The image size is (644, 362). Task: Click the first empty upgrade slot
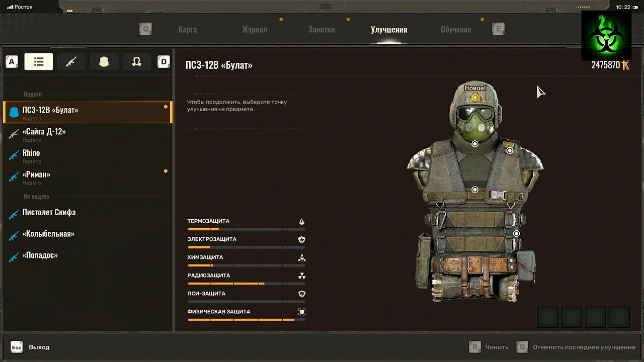tap(547, 317)
